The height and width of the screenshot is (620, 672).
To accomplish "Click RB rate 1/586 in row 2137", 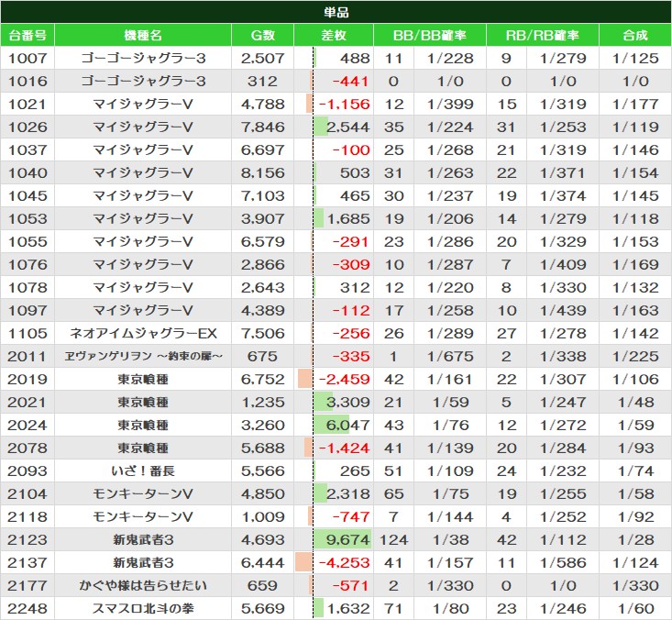I will [563, 563].
